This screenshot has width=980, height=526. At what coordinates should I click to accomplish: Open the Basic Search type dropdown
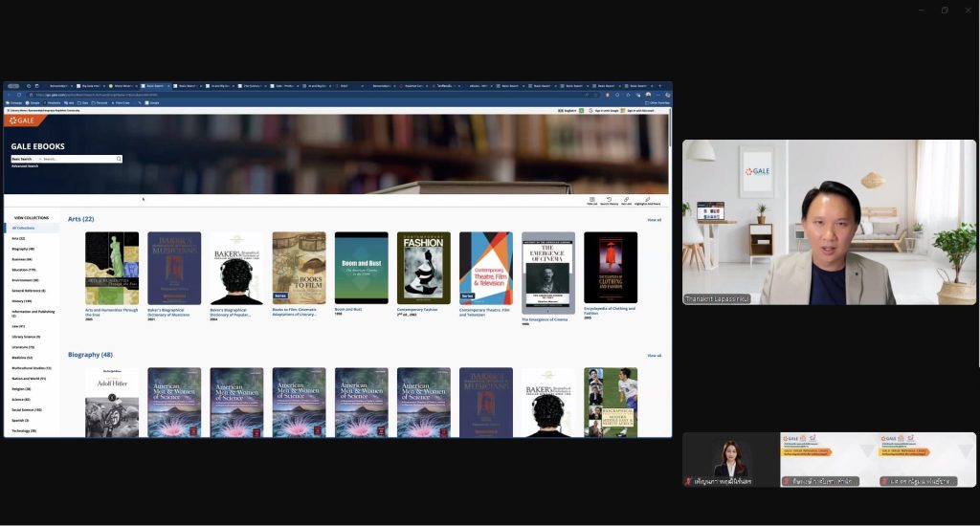point(26,159)
